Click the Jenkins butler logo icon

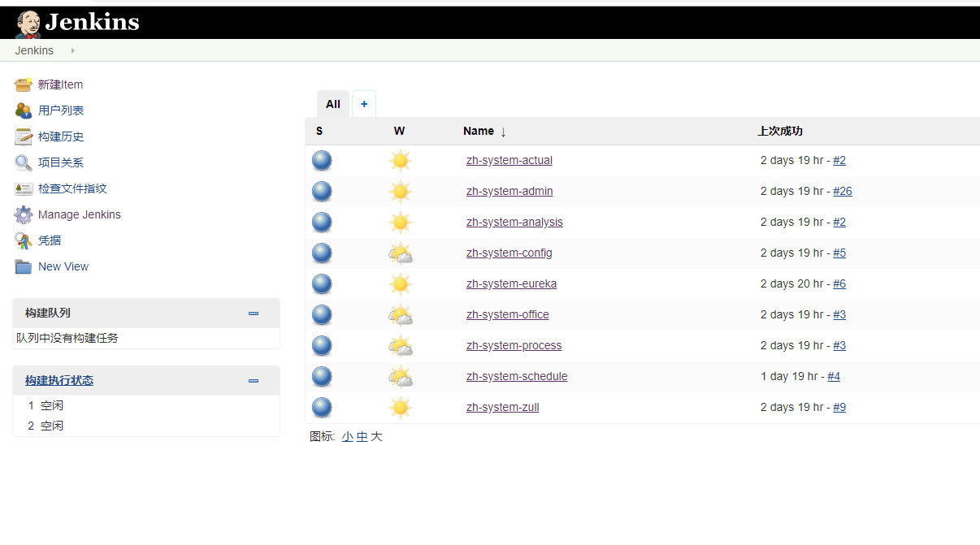coord(28,24)
